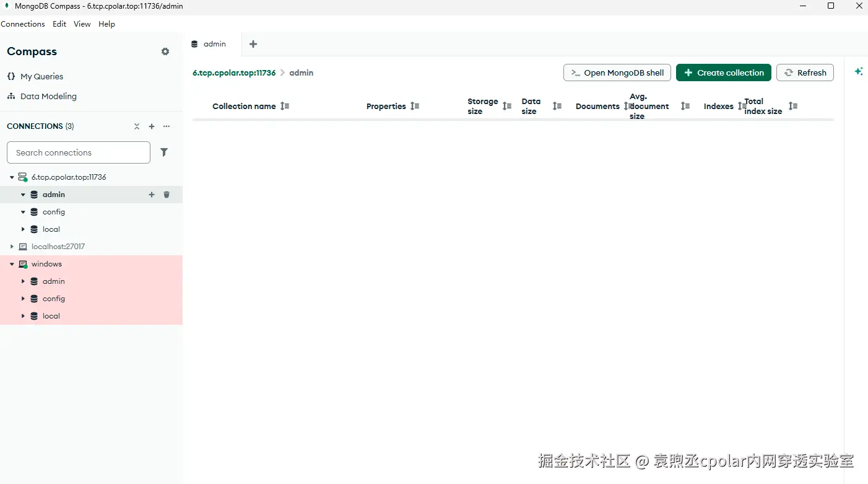Minimize the Compass window
Screen dimensions: 868x484
click(804, 6)
